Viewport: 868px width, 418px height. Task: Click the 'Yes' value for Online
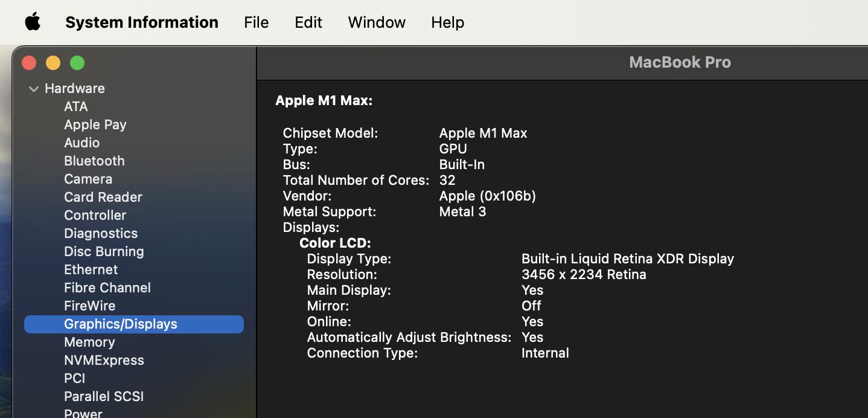pos(532,321)
